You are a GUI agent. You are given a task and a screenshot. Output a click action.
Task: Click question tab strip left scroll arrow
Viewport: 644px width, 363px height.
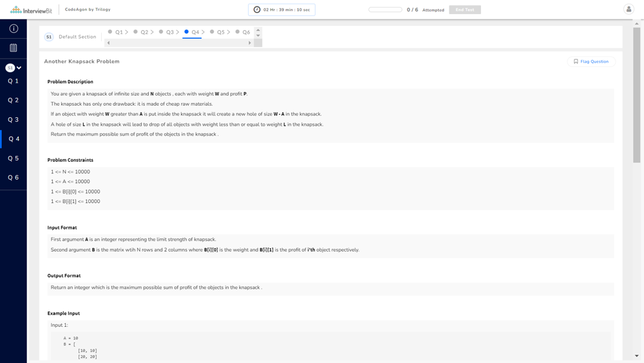[x=108, y=43]
